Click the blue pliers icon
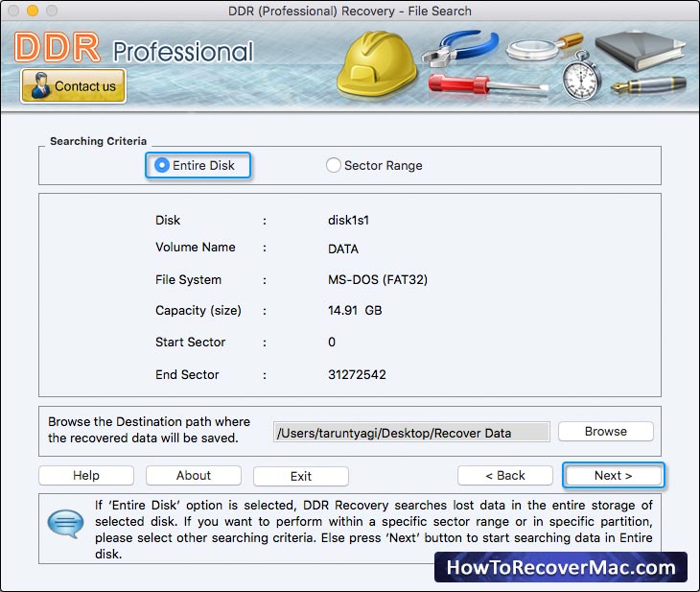Screen dimensions: 700x592 pyautogui.click(x=460, y=48)
